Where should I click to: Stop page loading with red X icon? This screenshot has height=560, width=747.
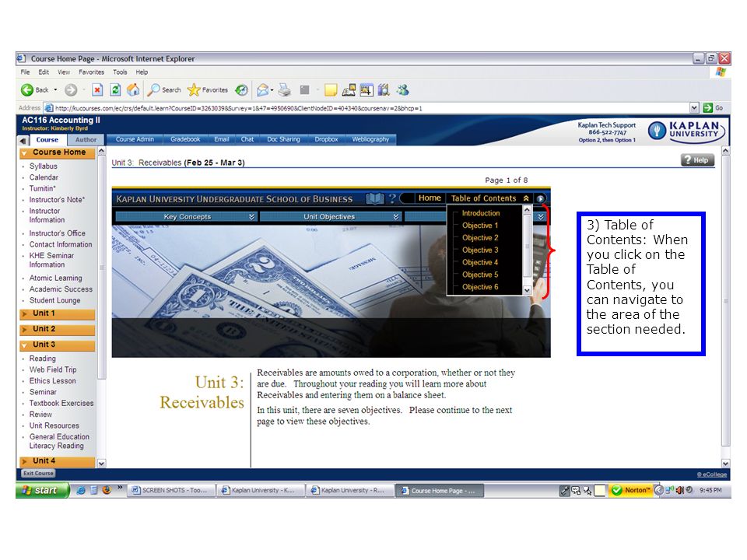[97, 89]
